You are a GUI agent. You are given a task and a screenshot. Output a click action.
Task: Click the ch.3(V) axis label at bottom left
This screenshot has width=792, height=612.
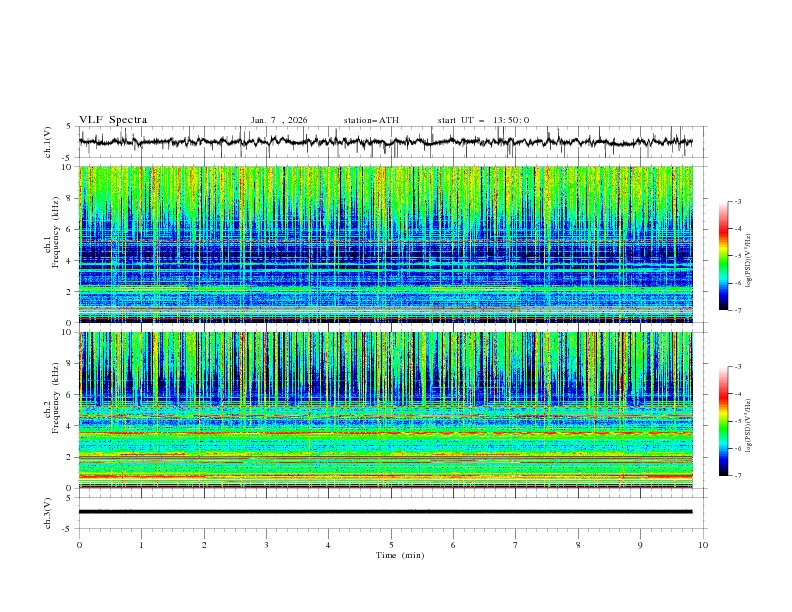point(48,512)
